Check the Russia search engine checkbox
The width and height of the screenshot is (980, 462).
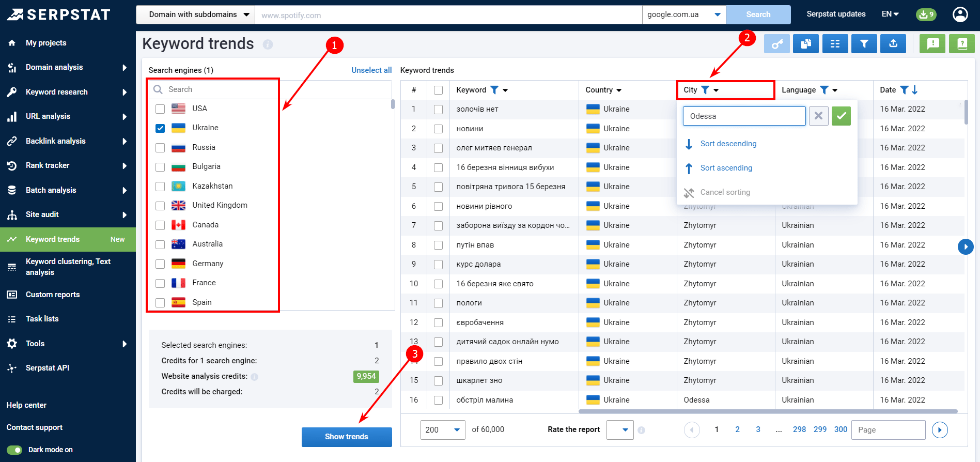(x=160, y=147)
